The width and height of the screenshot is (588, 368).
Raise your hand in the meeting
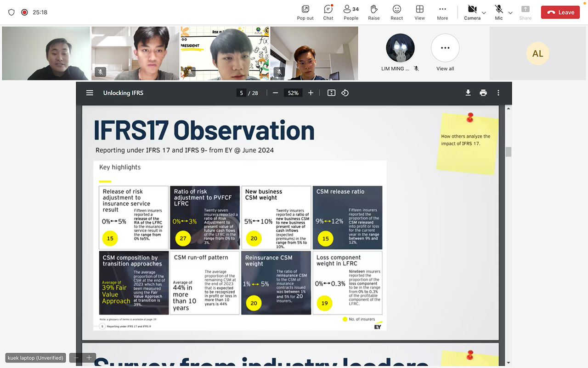pos(374,12)
